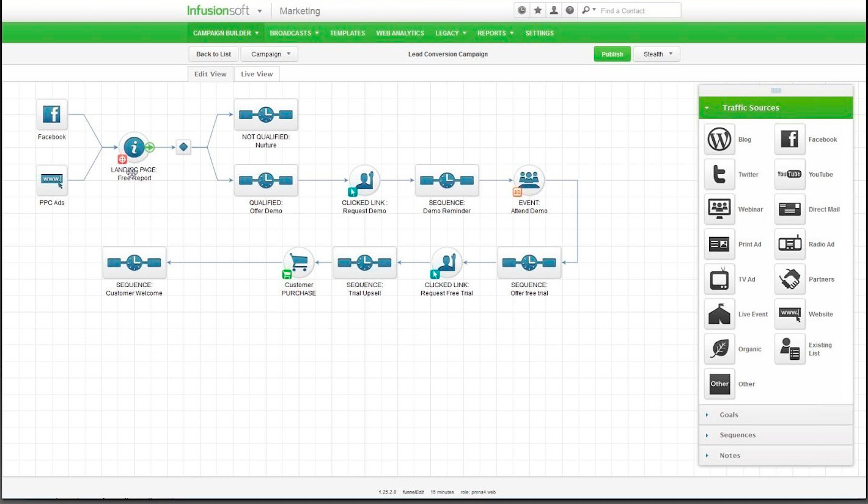The height and width of the screenshot is (504, 868).
Task: Open Web Analytics menu item
Action: 400,33
